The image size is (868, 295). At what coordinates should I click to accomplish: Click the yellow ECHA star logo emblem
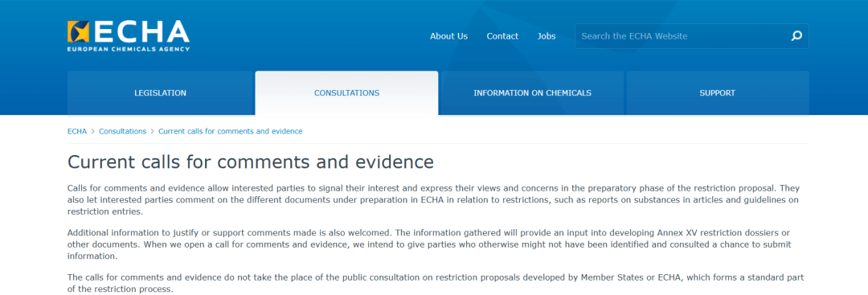tap(78, 32)
